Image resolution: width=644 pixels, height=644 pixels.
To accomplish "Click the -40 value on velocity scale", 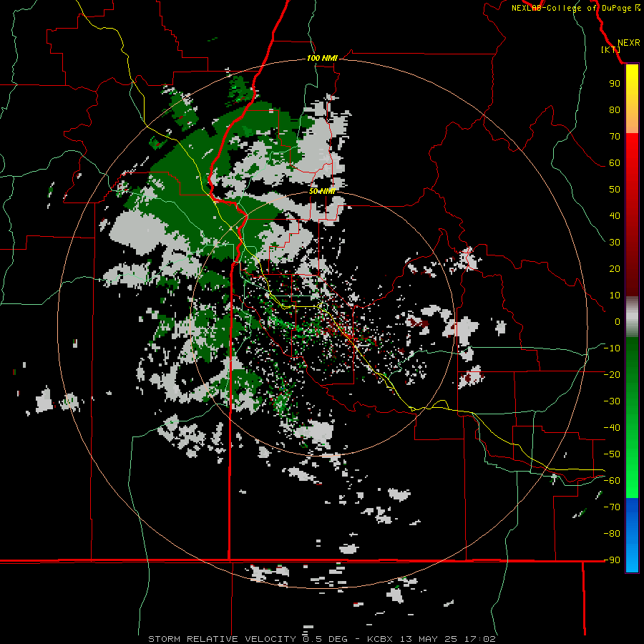I will point(612,428).
